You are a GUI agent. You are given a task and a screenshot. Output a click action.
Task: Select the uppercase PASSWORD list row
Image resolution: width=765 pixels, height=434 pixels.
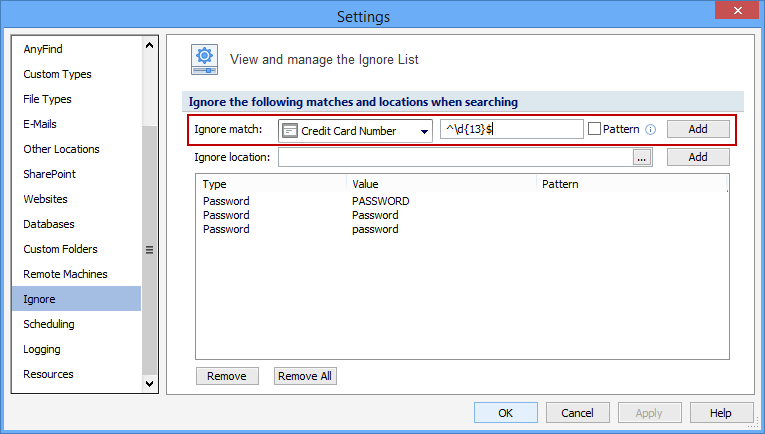[x=380, y=201]
